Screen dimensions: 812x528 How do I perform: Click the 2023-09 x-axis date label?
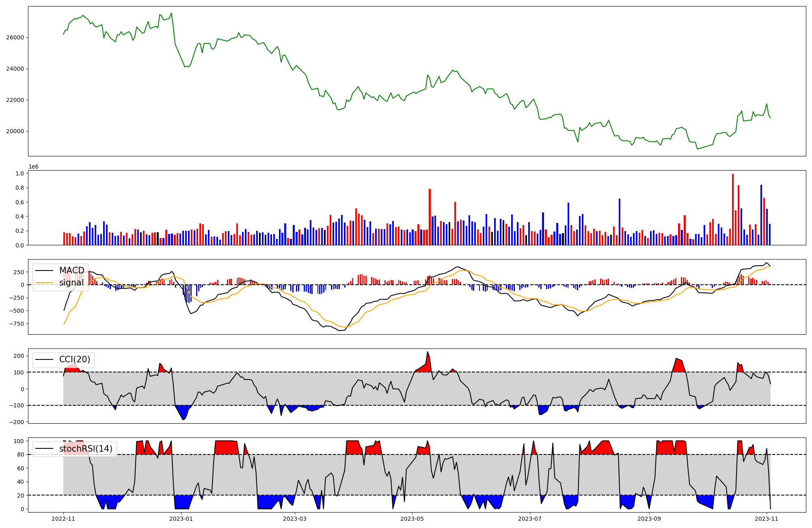[649, 519]
